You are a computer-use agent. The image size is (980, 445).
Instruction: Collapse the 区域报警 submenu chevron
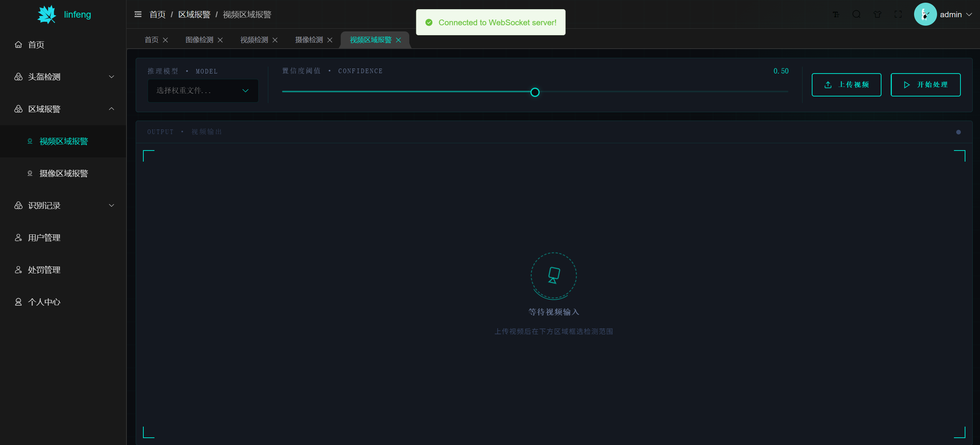(x=112, y=109)
